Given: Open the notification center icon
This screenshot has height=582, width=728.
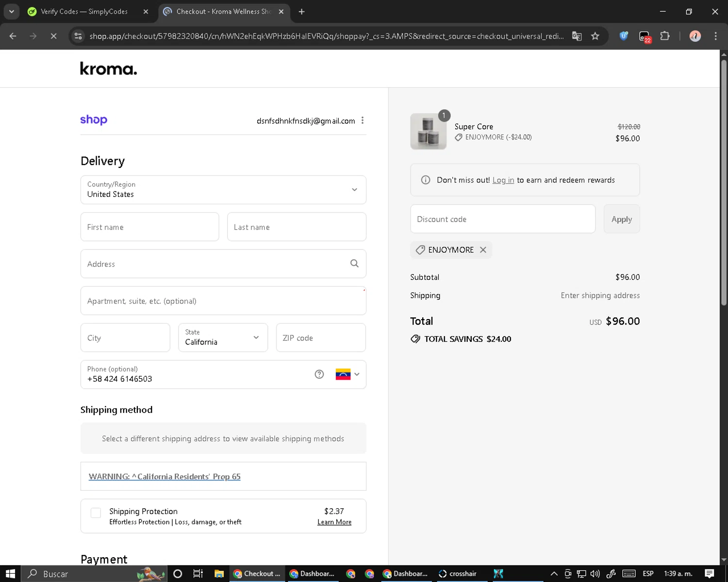Looking at the screenshot, I should coord(710,574).
